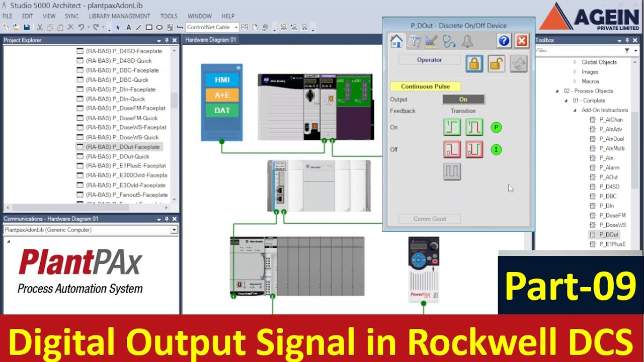Collapse the 02 - Process Objects node
Screen dimensions: 644x362
[557, 91]
